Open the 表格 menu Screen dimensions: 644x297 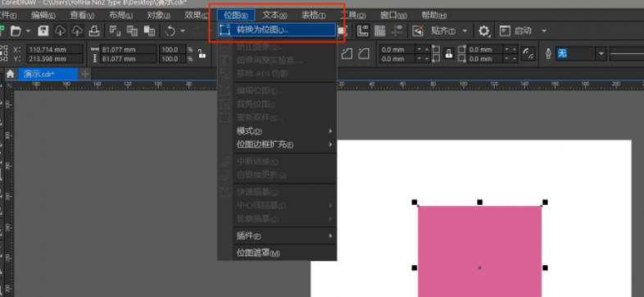pyautogui.click(x=313, y=16)
